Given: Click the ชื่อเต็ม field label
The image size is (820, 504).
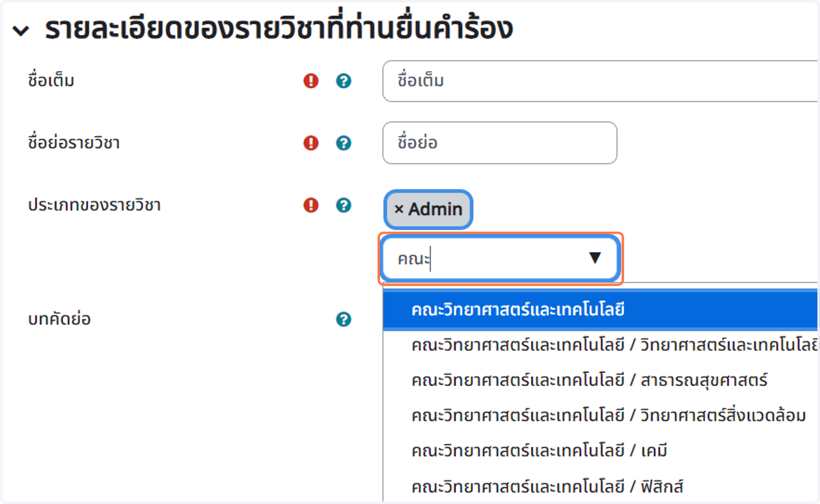Looking at the screenshot, I should coord(51,81).
